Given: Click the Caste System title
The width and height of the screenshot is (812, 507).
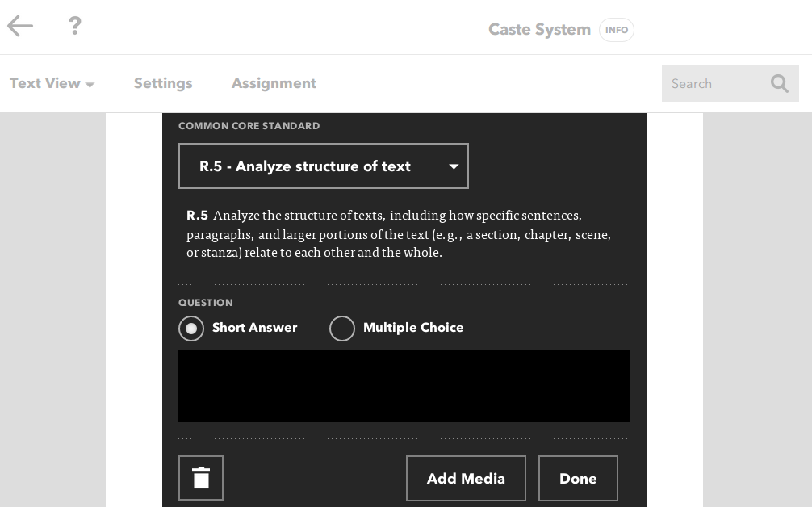Looking at the screenshot, I should (539, 30).
